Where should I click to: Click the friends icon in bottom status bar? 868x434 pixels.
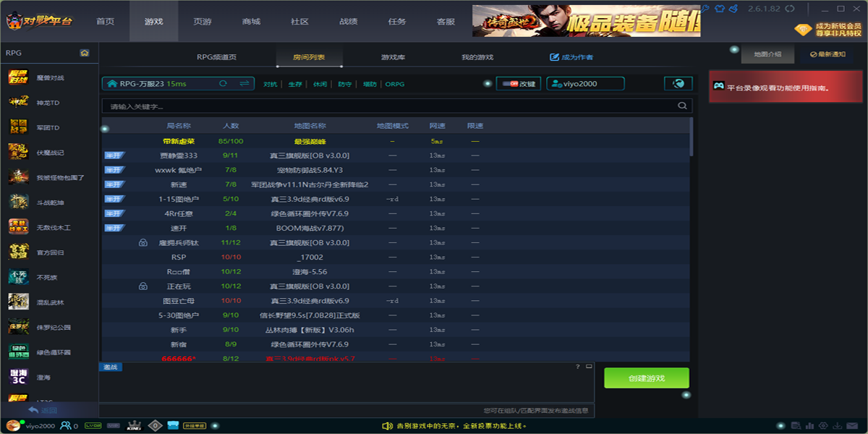pyautogui.click(x=66, y=426)
